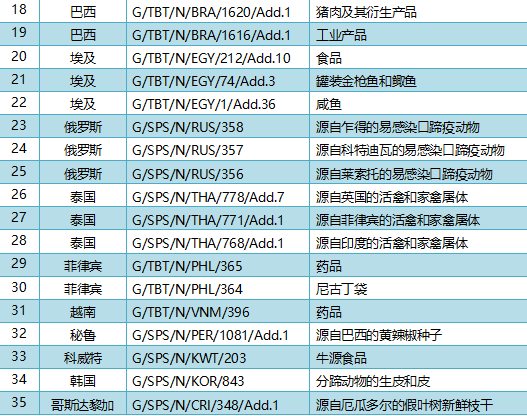Select country 俄罗斯 in row 24
This screenshot has height=416, width=527.
coord(83,150)
